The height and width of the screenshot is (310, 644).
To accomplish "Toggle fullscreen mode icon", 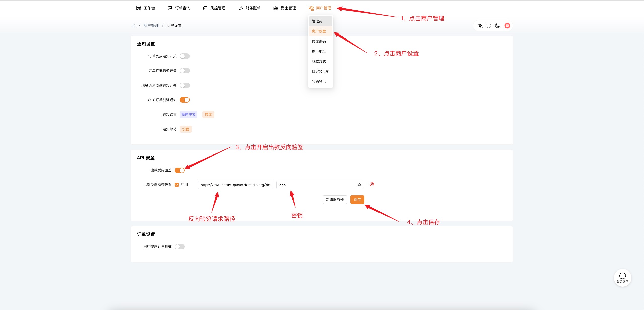I will (489, 26).
